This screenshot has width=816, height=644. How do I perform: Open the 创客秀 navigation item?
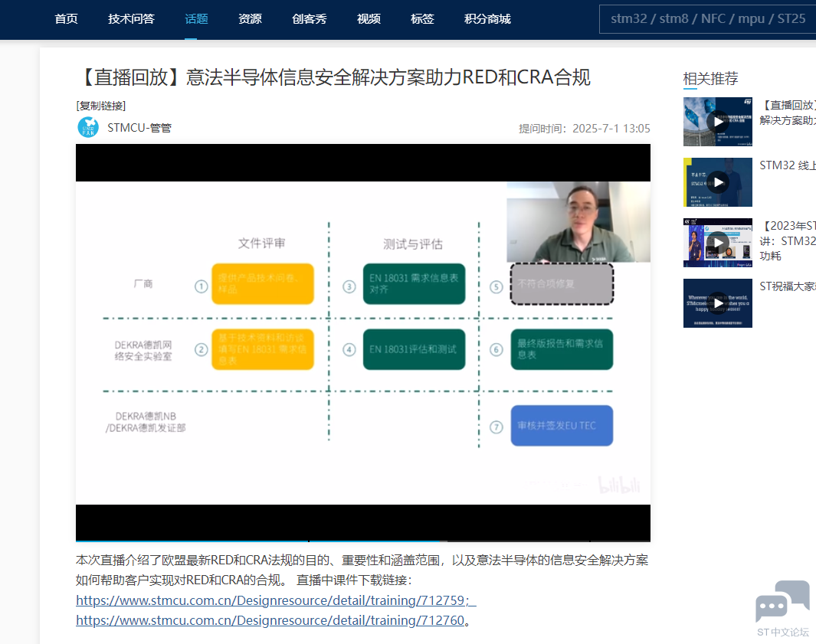[x=309, y=18]
